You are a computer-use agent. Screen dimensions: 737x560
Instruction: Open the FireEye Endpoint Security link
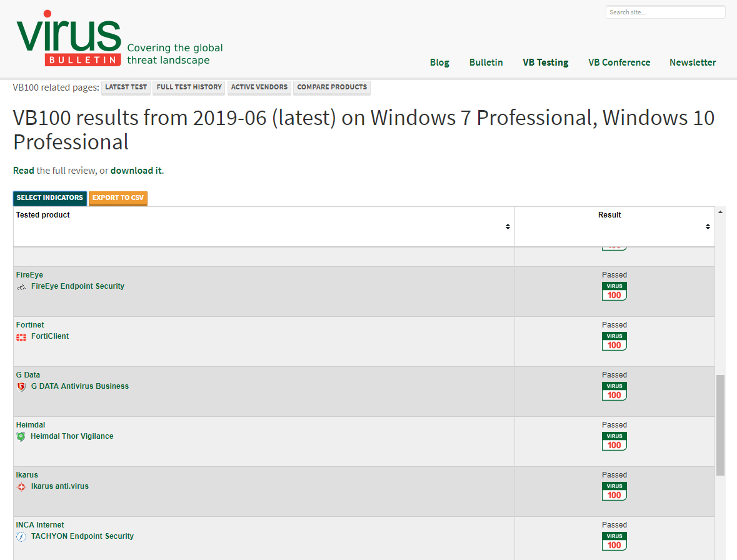pyautogui.click(x=78, y=286)
